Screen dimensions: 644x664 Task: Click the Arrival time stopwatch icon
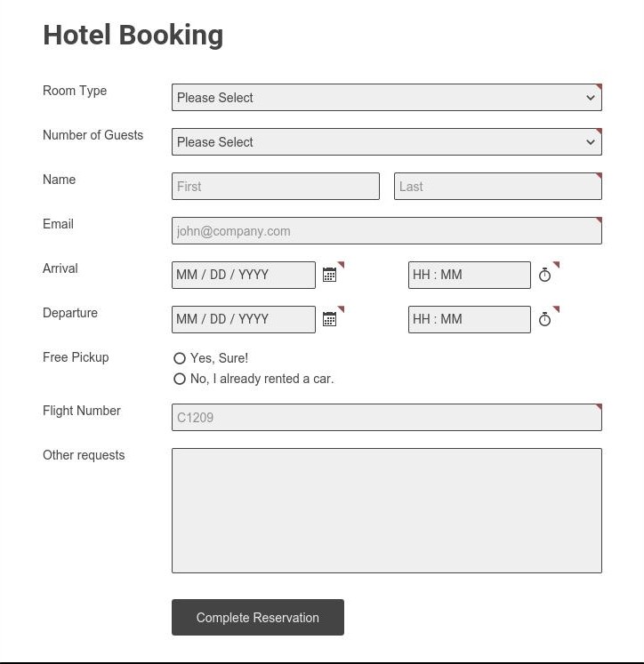(x=544, y=275)
